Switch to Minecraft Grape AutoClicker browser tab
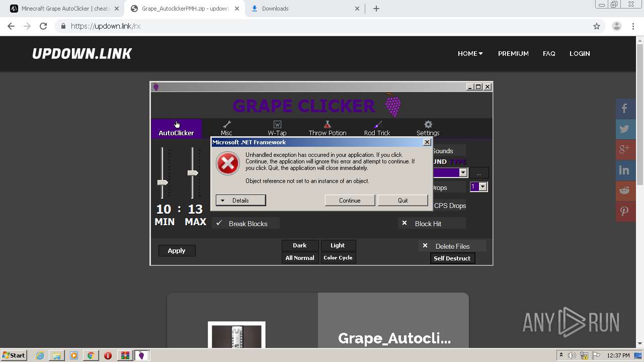Viewport: 644px width, 362px height. pyautogui.click(x=64, y=9)
